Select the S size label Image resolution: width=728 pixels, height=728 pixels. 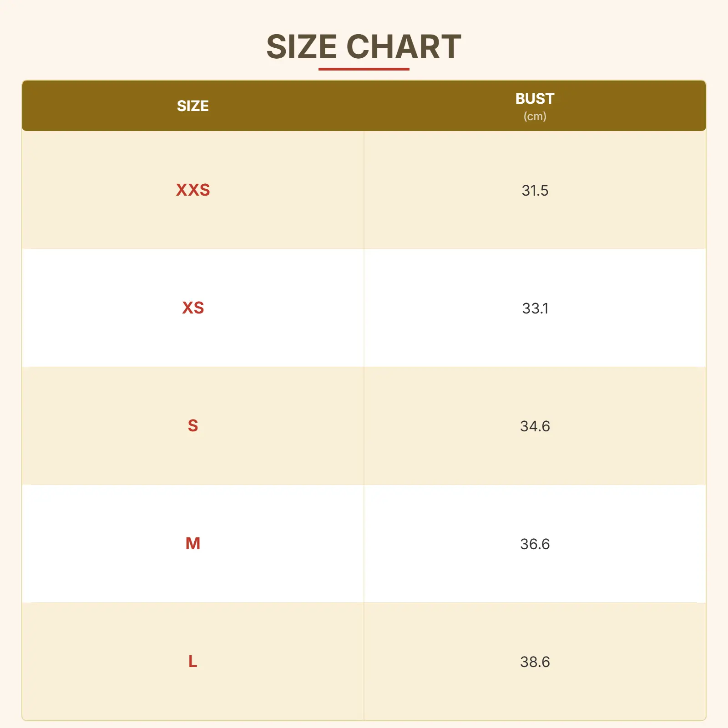pos(193,425)
